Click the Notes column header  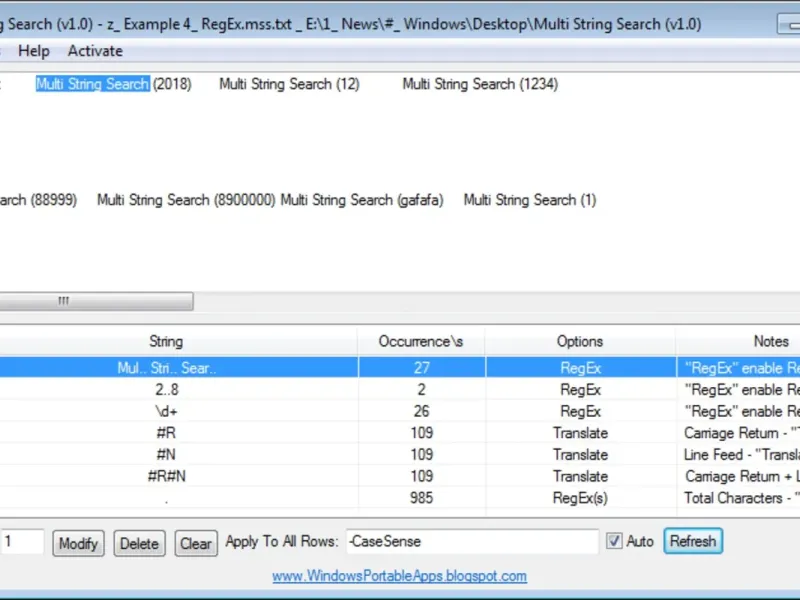(x=738, y=341)
